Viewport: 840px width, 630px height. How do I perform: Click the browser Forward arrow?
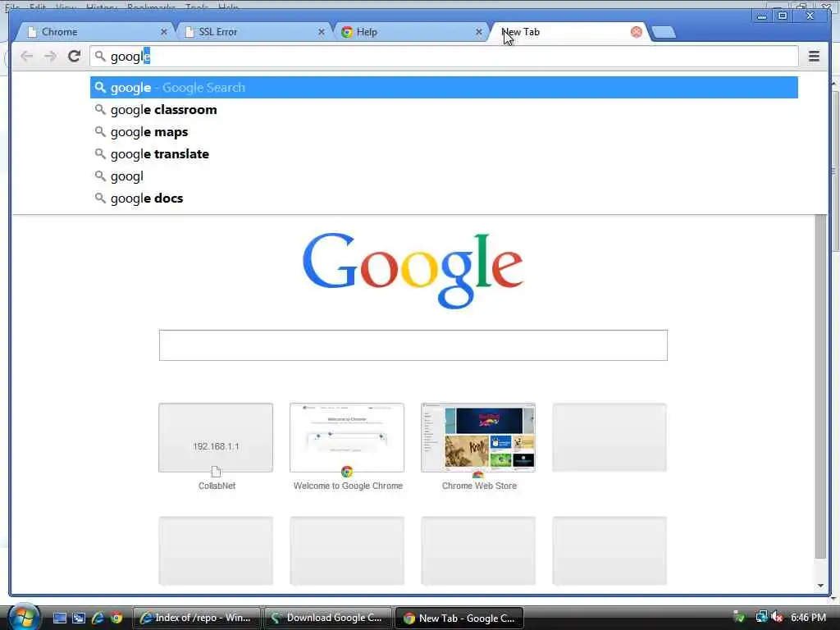pos(50,57)
